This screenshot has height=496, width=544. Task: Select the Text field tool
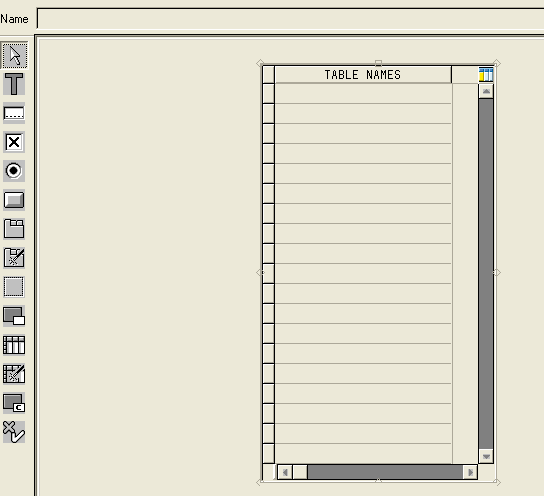[14, 84]
